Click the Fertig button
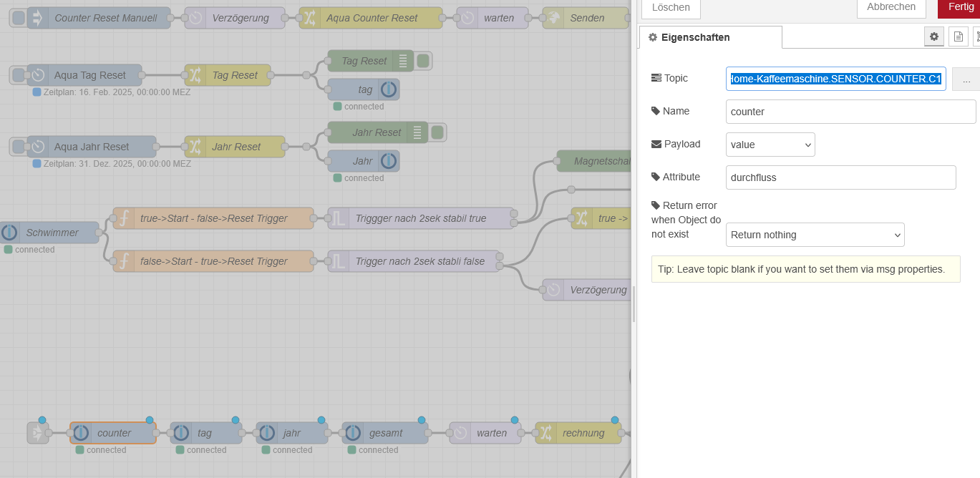 pyautogui.click(x=960, y=7)
